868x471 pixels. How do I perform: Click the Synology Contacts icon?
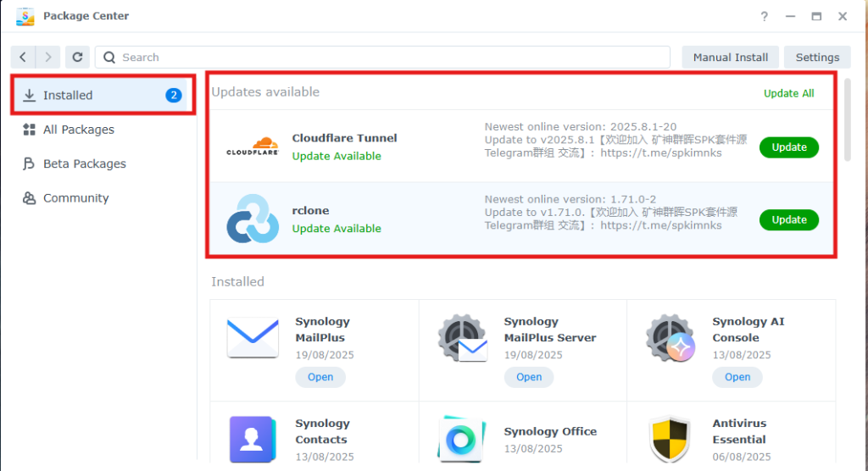pyautogui.click(x=253, y=440)
